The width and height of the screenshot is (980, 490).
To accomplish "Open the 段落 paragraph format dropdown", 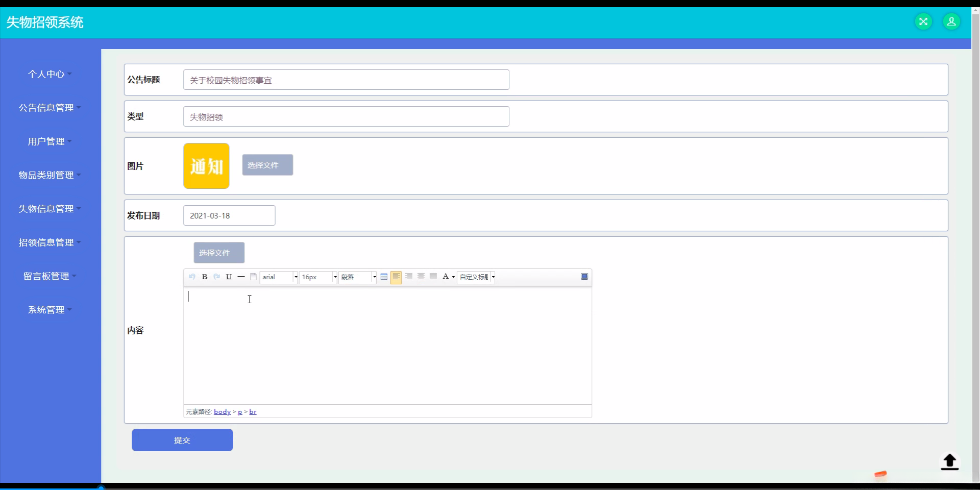I will pos(357,277).
